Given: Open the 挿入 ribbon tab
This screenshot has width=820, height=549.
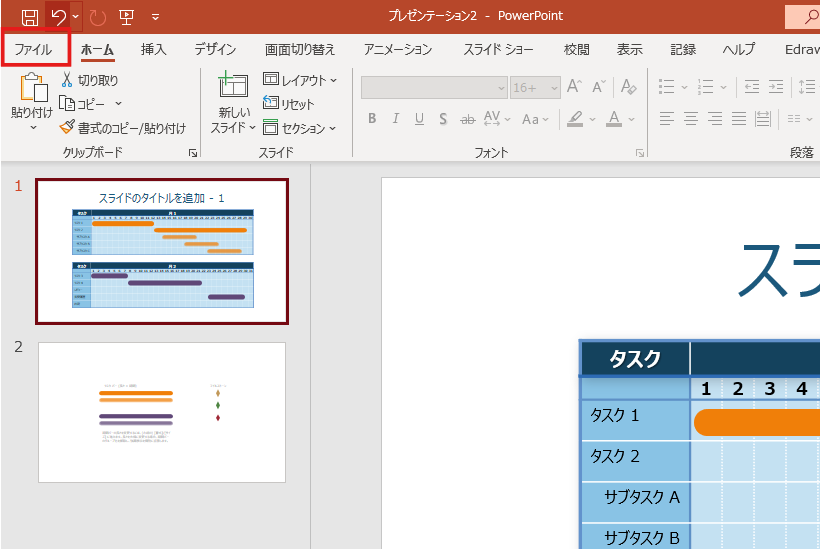Looking at the screenshot, I should pyautogui.click(x=153, y=50).
